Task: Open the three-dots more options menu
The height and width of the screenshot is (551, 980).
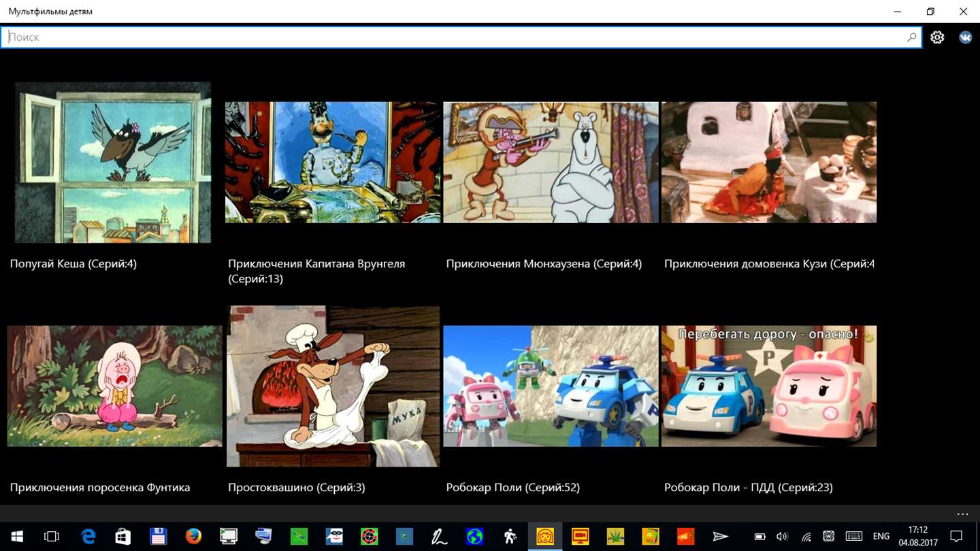Action: [962, 514]
